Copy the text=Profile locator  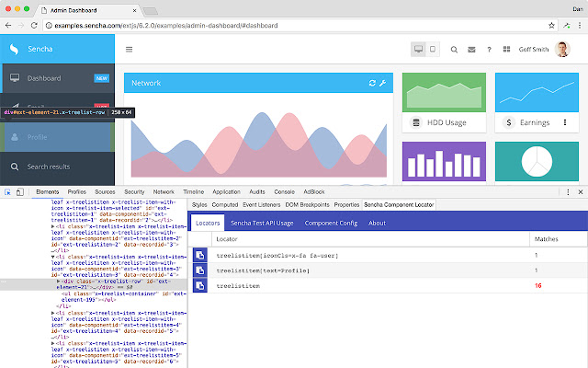click(x=200, y=270)
